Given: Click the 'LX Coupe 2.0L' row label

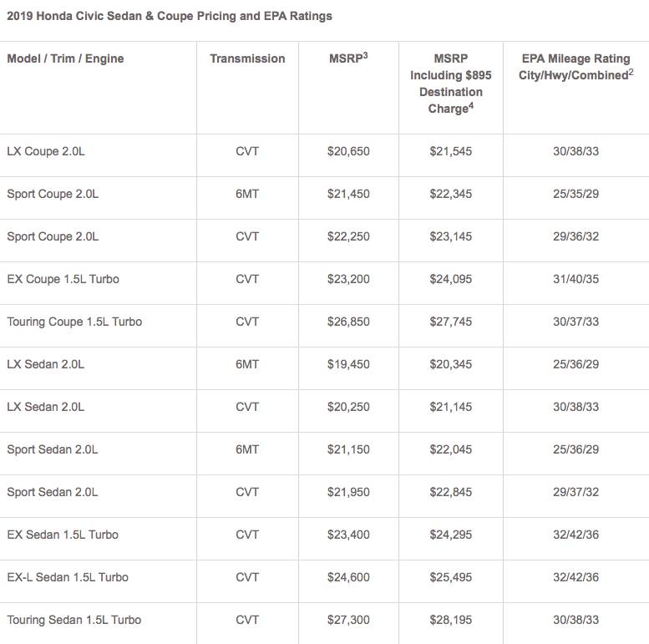Looking at the screenshot, I should tap(46, 151).
